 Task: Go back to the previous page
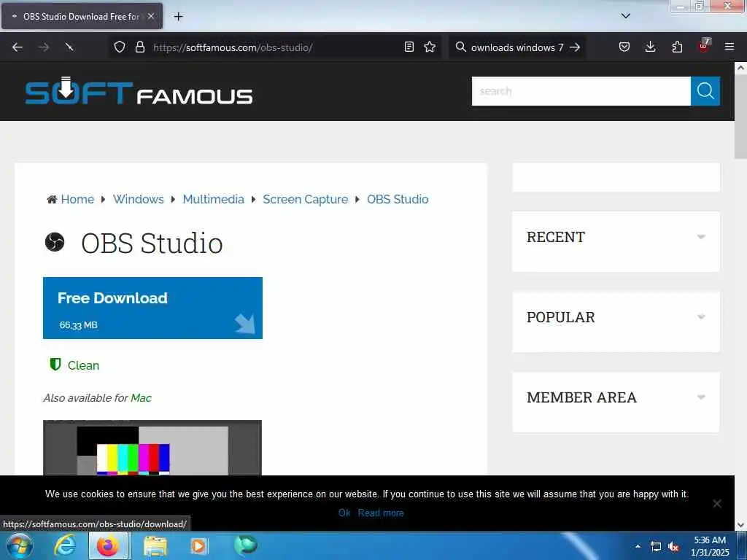tap(18, 47)
